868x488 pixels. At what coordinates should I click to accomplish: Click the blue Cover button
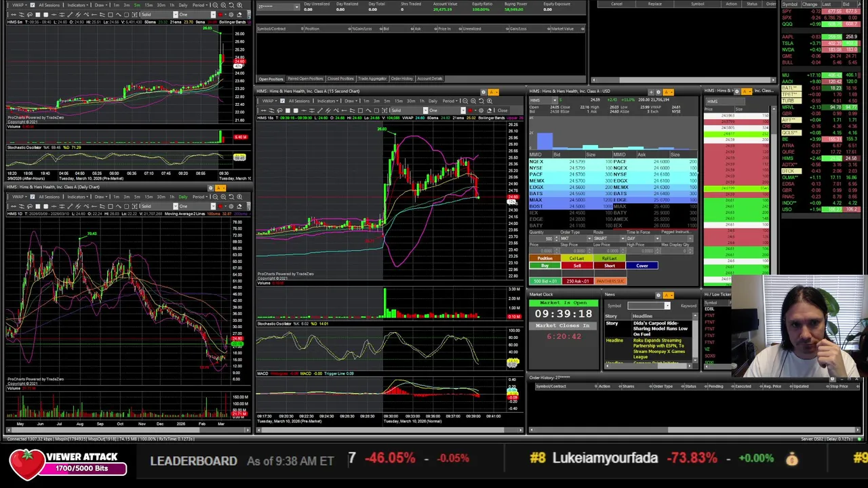pos(642,266)
